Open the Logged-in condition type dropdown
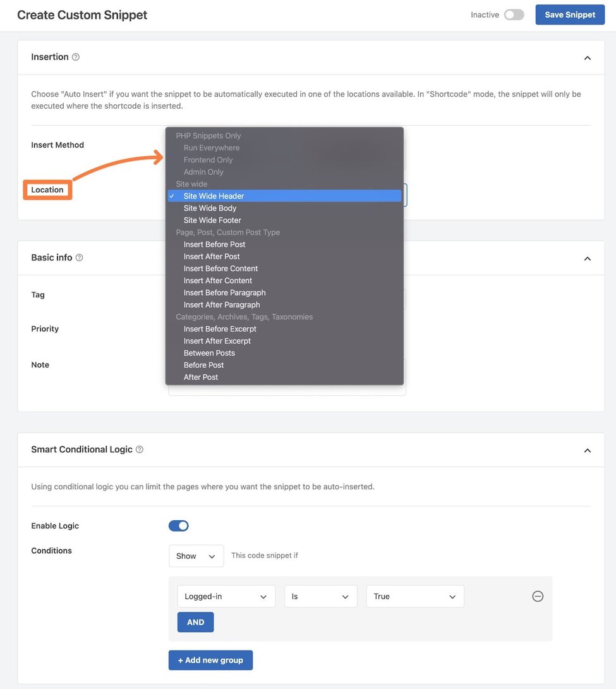 [x=226, y=595]
